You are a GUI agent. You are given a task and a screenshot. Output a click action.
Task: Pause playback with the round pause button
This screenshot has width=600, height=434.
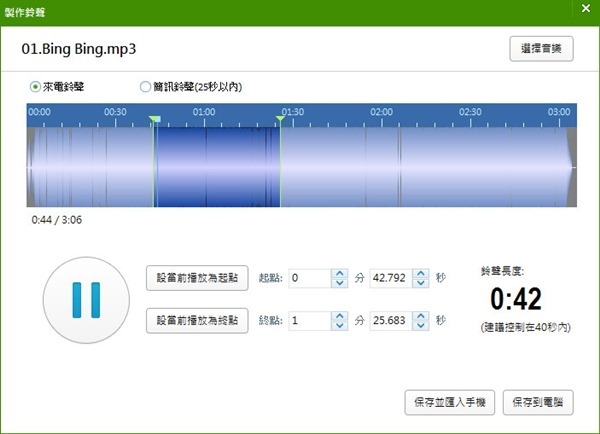[84, 298]
